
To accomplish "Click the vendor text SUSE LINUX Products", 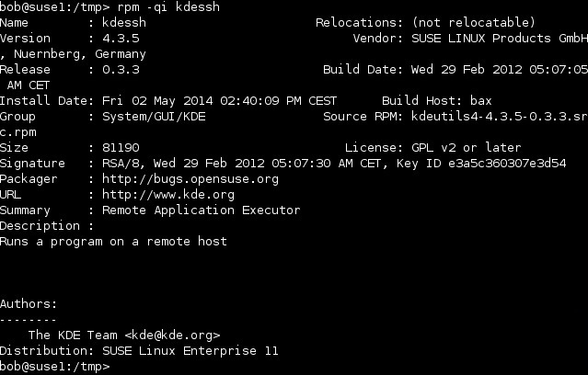I will pos(481,39).
